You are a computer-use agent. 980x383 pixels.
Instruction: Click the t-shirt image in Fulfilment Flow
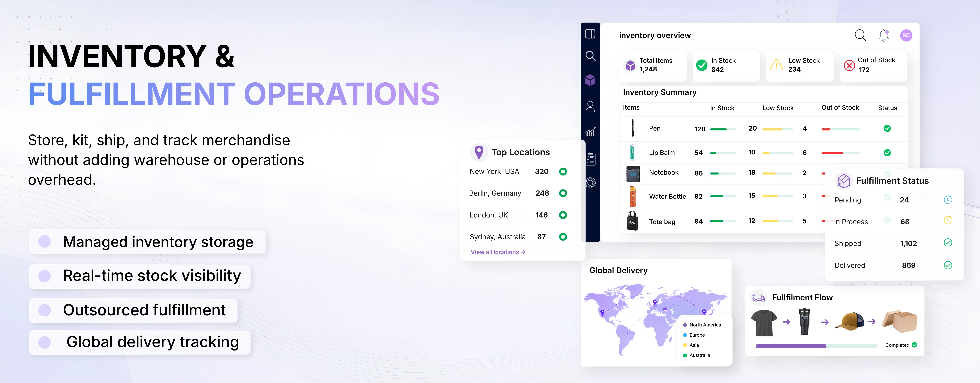point(764,323)
